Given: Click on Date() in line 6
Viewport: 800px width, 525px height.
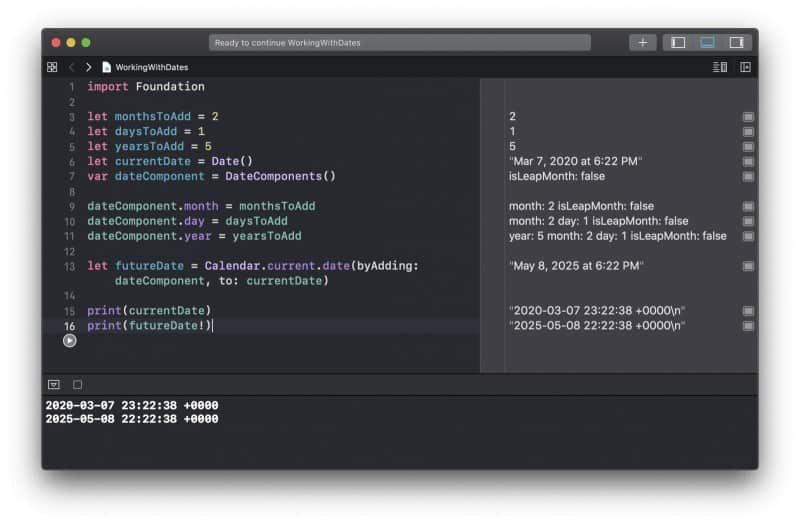Looking at the screenshot, I should tap(232, 161).
